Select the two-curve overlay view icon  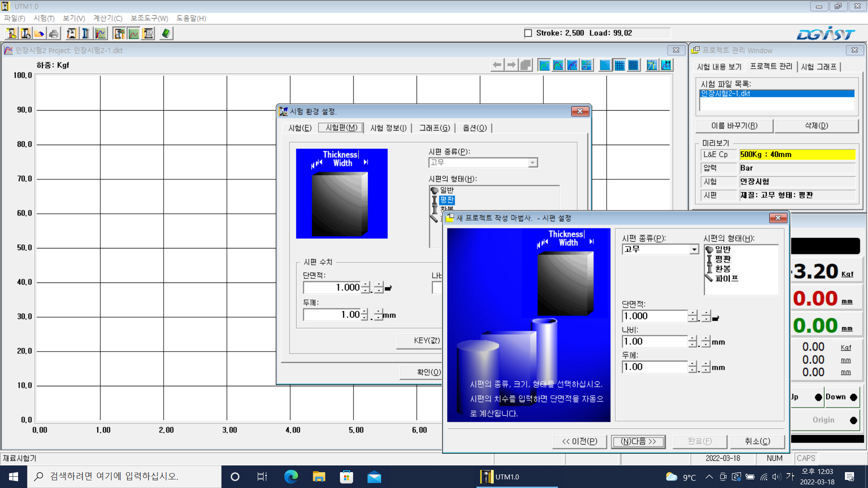tap(558, 65)
